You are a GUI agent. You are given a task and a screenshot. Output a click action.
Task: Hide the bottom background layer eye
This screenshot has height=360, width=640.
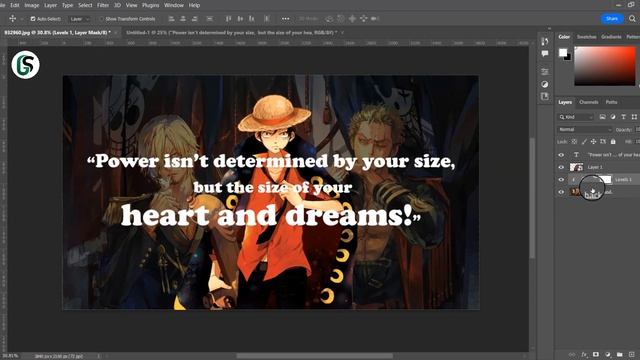561,192
